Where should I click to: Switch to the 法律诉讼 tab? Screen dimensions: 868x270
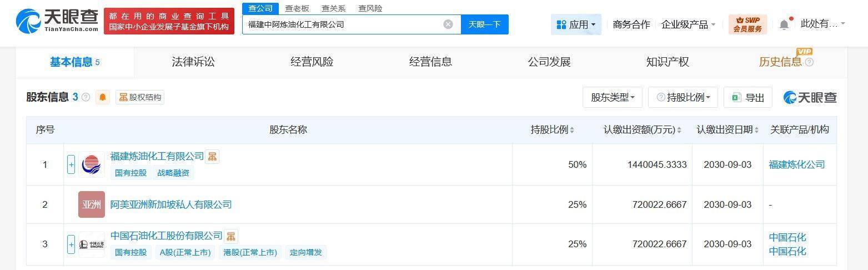coord(193,62)
